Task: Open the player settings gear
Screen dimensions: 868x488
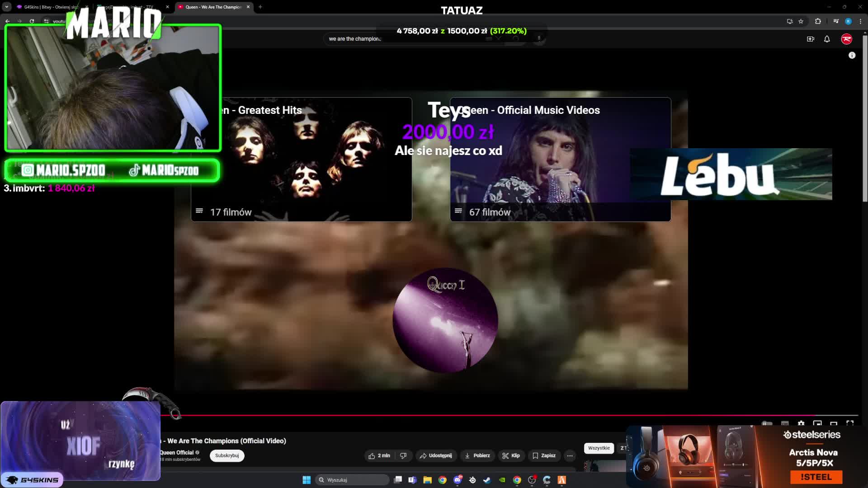Action: click(x=801, y=424)
